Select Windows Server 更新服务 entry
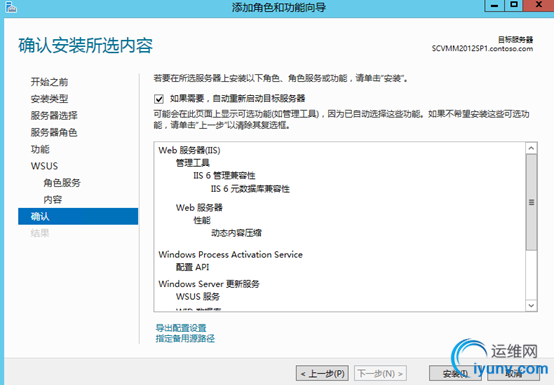 pos(209,284)
